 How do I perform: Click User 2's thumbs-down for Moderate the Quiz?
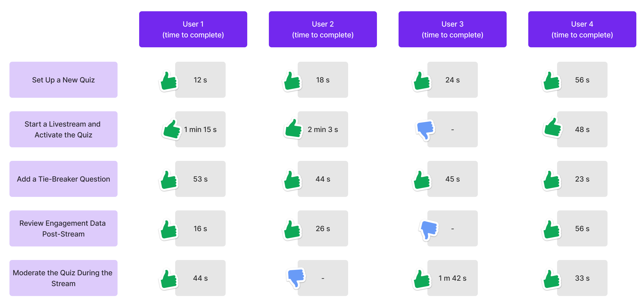click(296, 278)
